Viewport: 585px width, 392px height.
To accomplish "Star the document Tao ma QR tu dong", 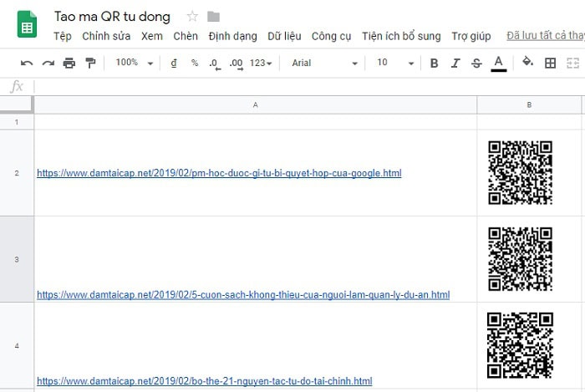I will [x=192, y=17].
